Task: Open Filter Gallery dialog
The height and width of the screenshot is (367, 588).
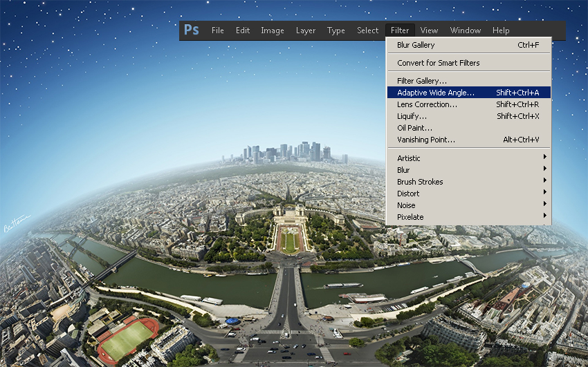Action: [x=469, y=81]
